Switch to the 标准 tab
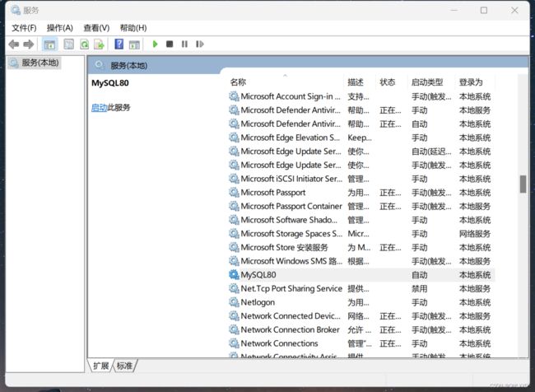 pyautogui.click(x=124, y=366)
